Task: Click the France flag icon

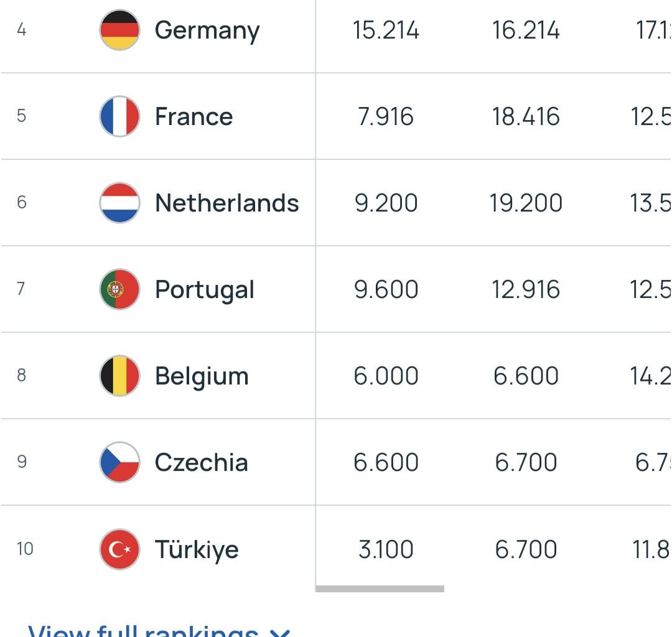Action: [119, 116]
